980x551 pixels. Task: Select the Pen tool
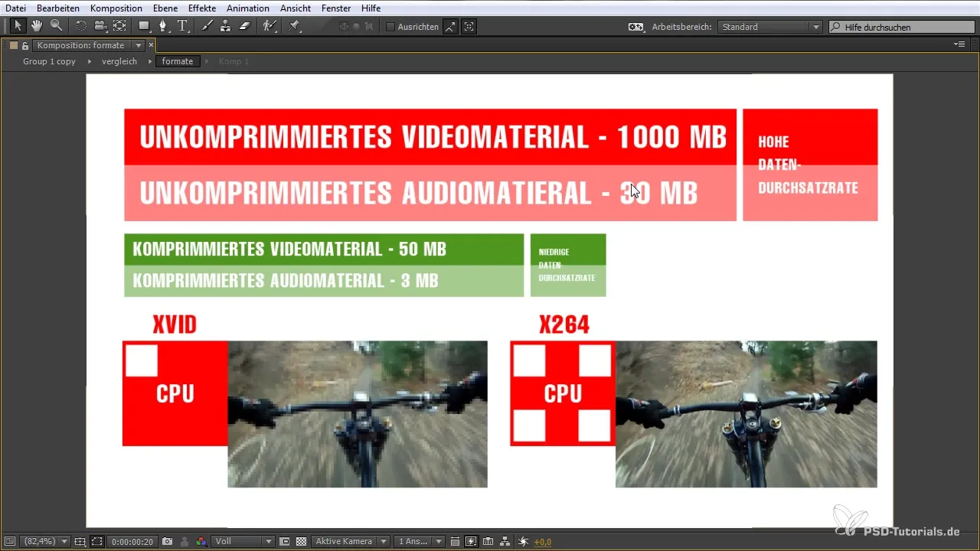tap(163, 26)
